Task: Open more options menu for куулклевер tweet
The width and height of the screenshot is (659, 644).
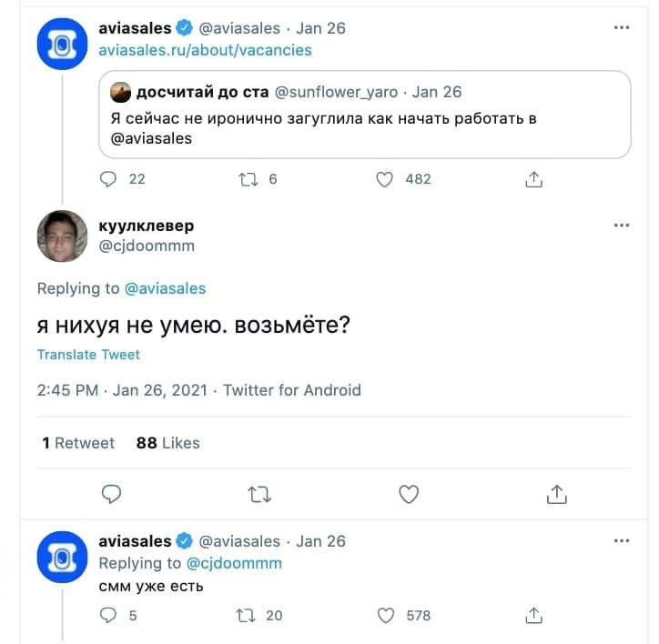Action: (622, 226)
